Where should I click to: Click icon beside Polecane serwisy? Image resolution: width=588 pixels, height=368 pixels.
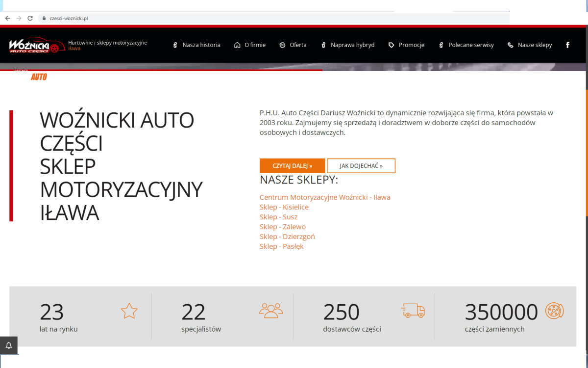(x=441, y=45)
